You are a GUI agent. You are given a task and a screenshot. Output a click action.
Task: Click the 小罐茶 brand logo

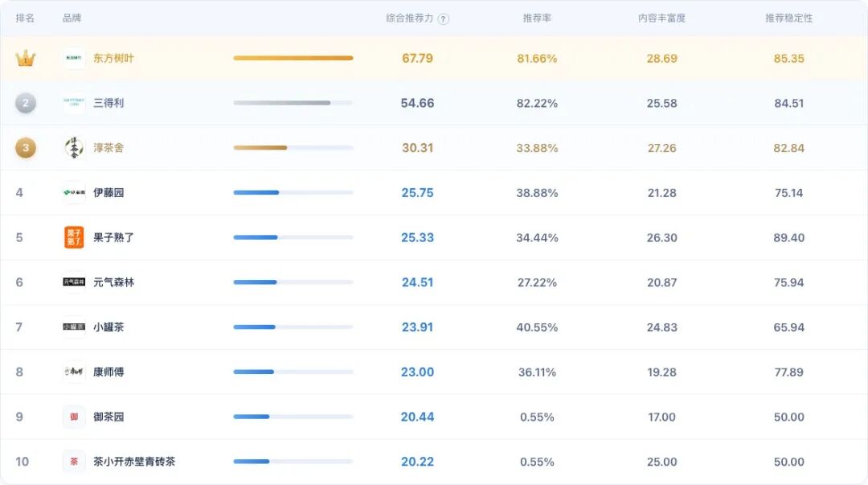(74, 327)
